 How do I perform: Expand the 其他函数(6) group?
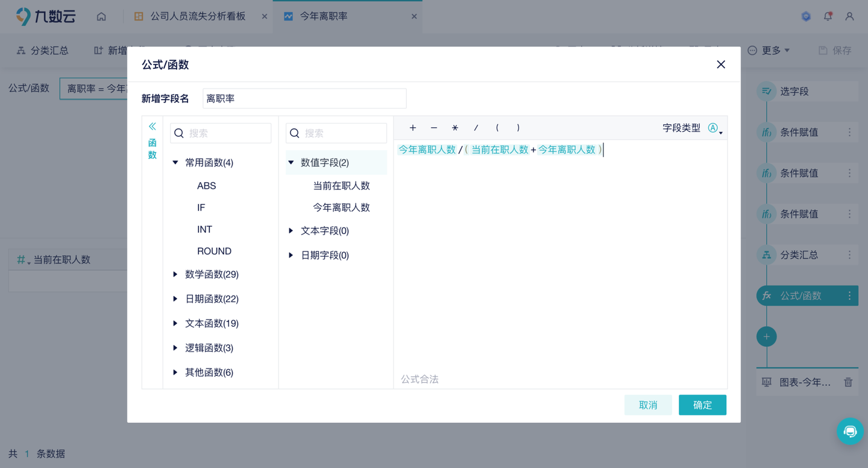click(175, 372)
